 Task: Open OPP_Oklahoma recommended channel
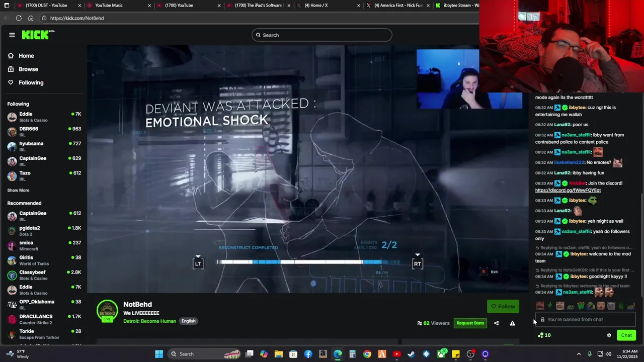[44, 305]
